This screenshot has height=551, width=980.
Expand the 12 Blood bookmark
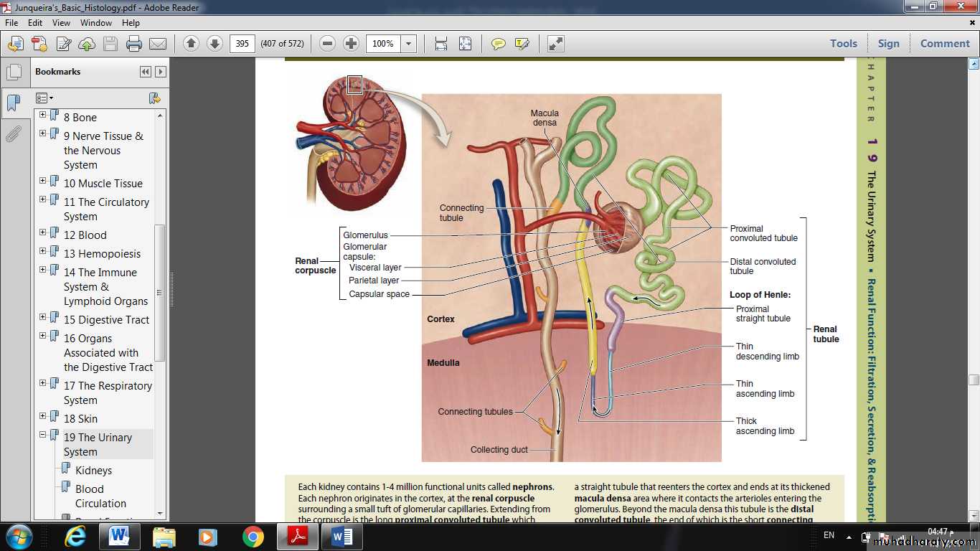pyautogui.click(x=43, y=232)
